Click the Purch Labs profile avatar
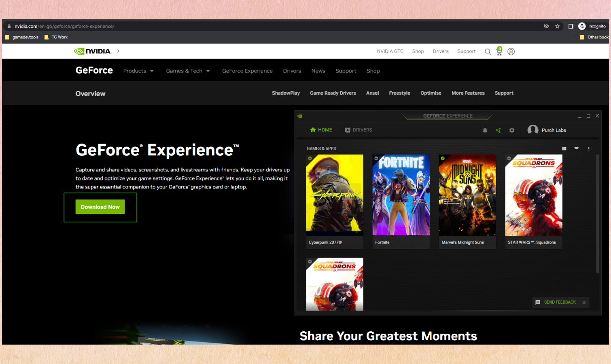The width and height of the screenshot is (611, 364). [533, 130]
